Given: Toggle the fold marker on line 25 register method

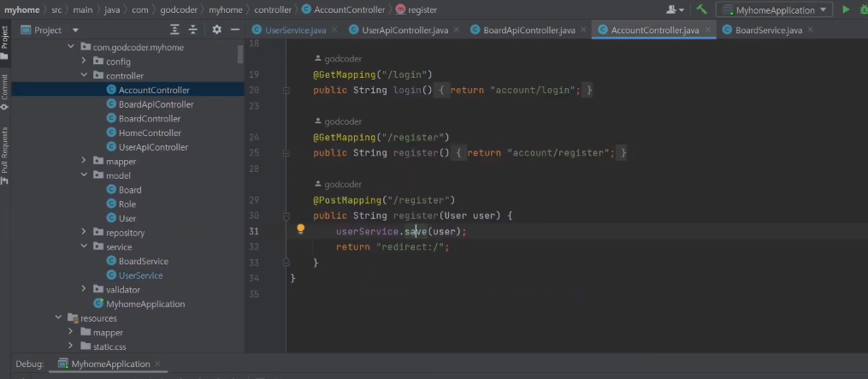Looking at the screenshot, I should click(x=286, y=153).
